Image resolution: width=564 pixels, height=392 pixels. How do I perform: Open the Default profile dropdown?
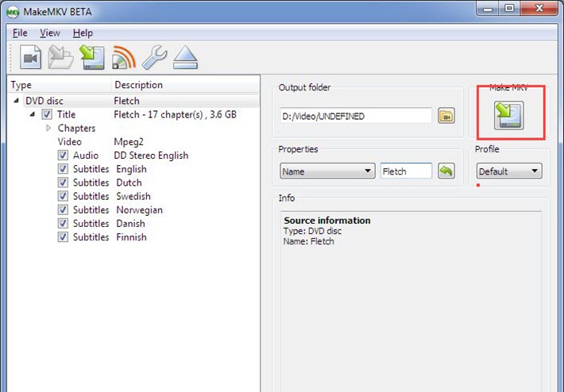tap(509, 171)
